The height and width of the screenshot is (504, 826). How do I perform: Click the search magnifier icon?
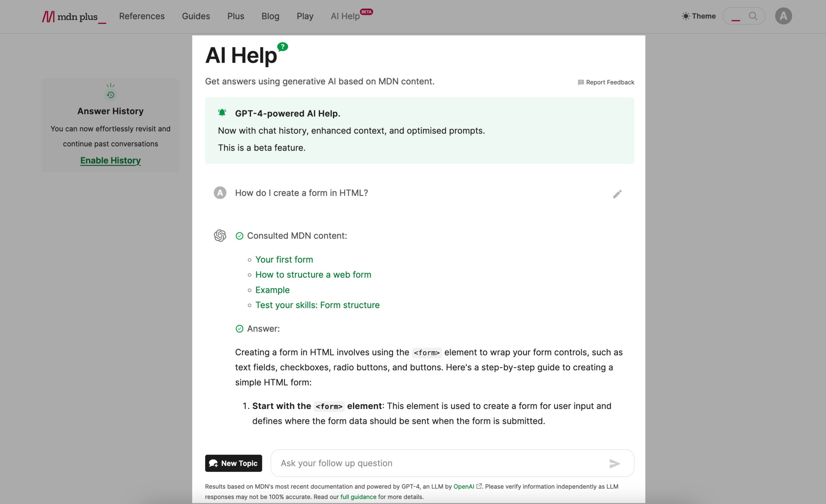tap(753, 16)
